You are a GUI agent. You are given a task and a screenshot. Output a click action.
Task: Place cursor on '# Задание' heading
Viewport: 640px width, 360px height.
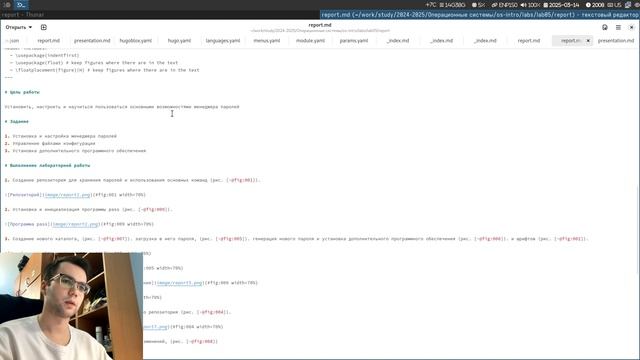coord(17,122)
